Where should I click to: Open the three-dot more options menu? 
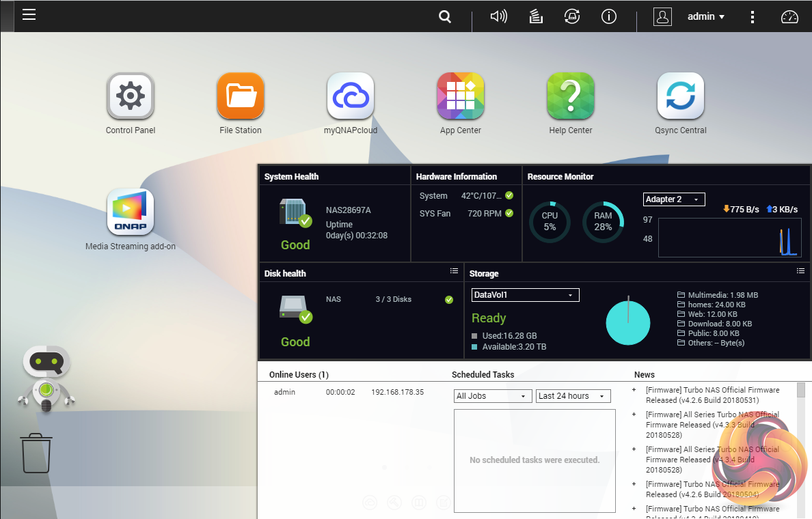point(753,16)
